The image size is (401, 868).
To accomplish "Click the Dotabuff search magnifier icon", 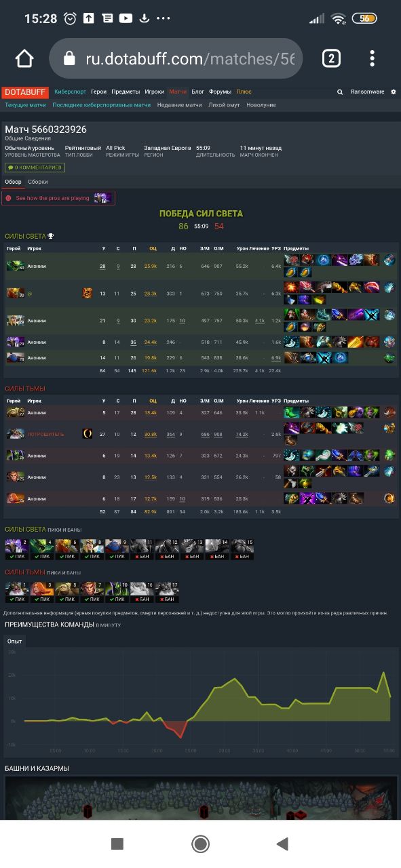I will (340, 92).
